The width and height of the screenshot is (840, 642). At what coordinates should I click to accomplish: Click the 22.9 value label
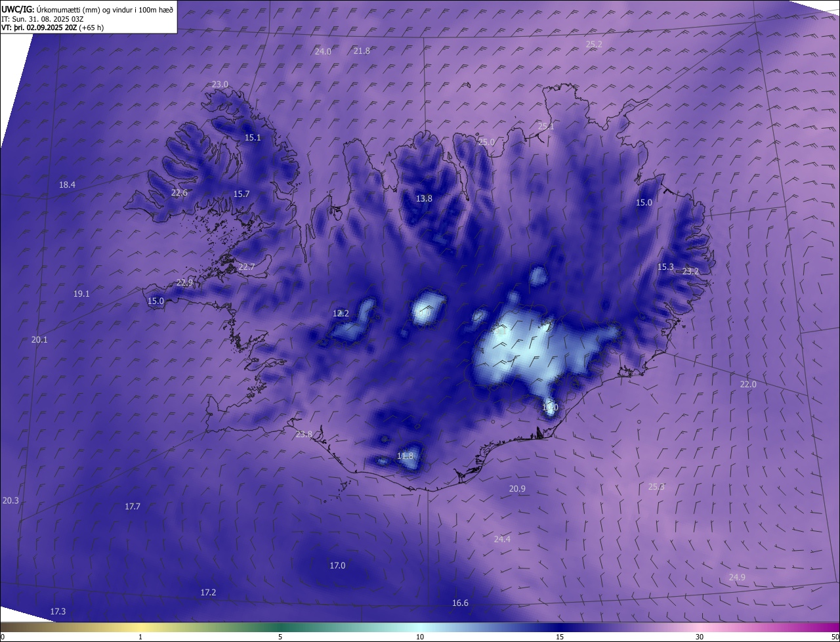click(185, 282)
